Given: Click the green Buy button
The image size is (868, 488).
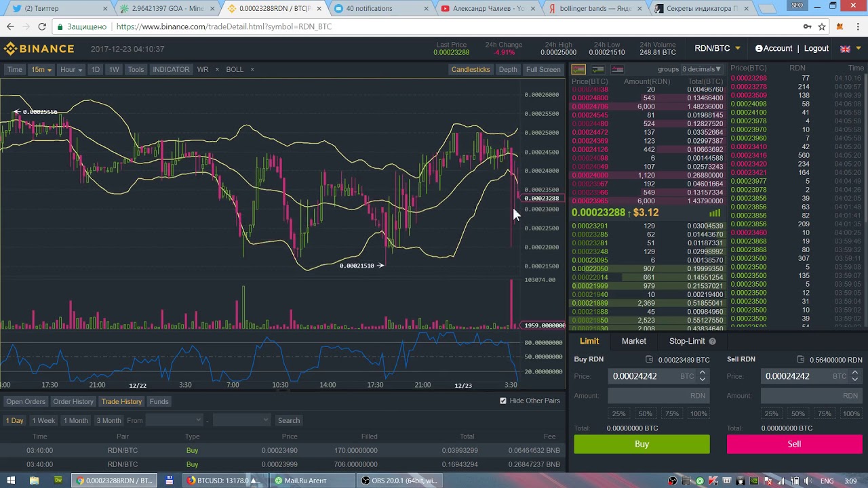Looking at the screenshot, I should (x=642, y=444).
